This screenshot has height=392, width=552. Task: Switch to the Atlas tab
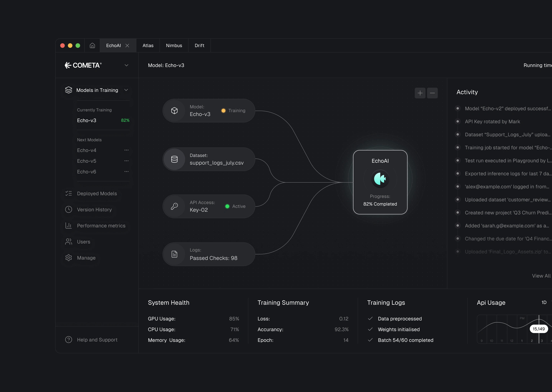[148, 45]
